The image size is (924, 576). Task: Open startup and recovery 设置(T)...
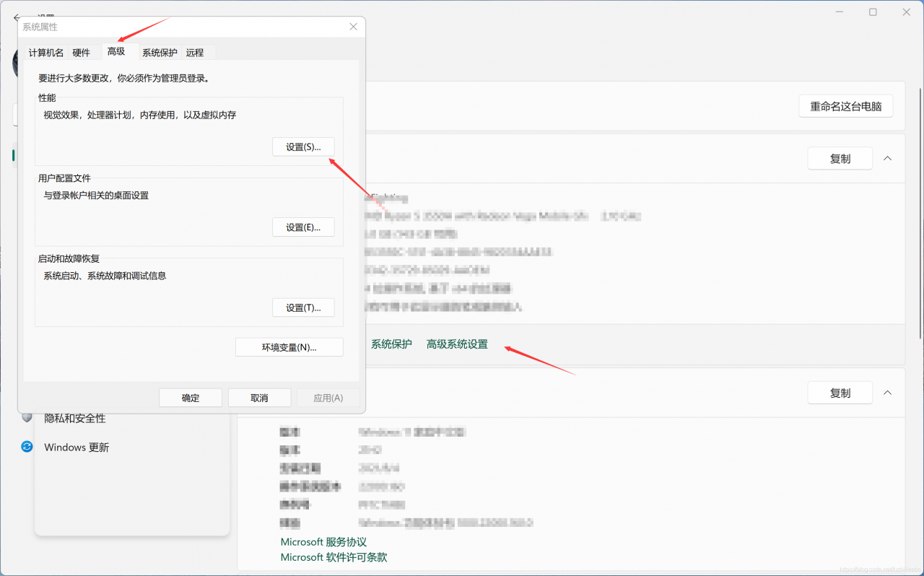303,307
